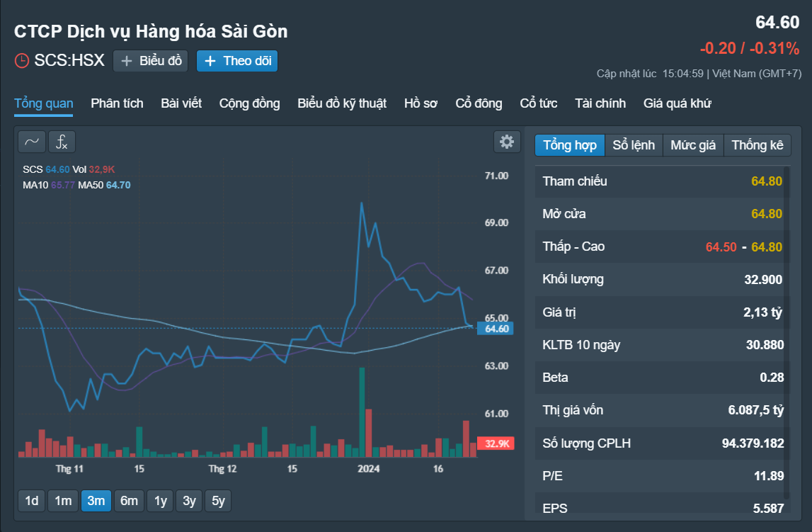Set chart range to 3y
The width and height of the screenshot is (812, 532).
tap(189, 501)
